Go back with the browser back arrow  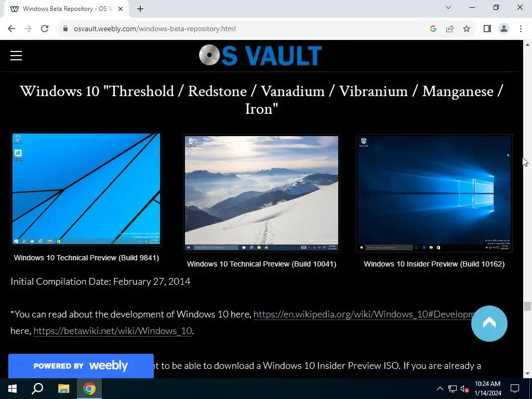pos(11,29)
